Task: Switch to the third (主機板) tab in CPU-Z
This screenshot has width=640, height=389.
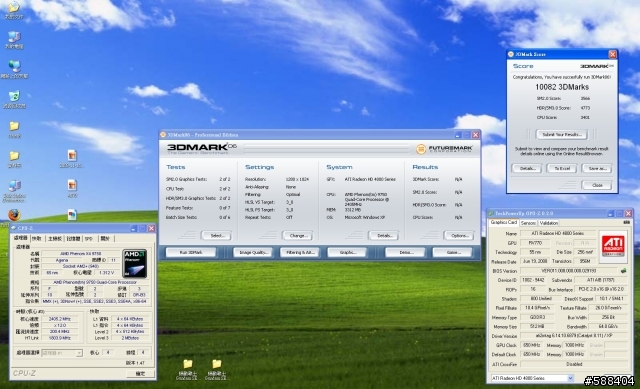Action: (x=54, y=238)
